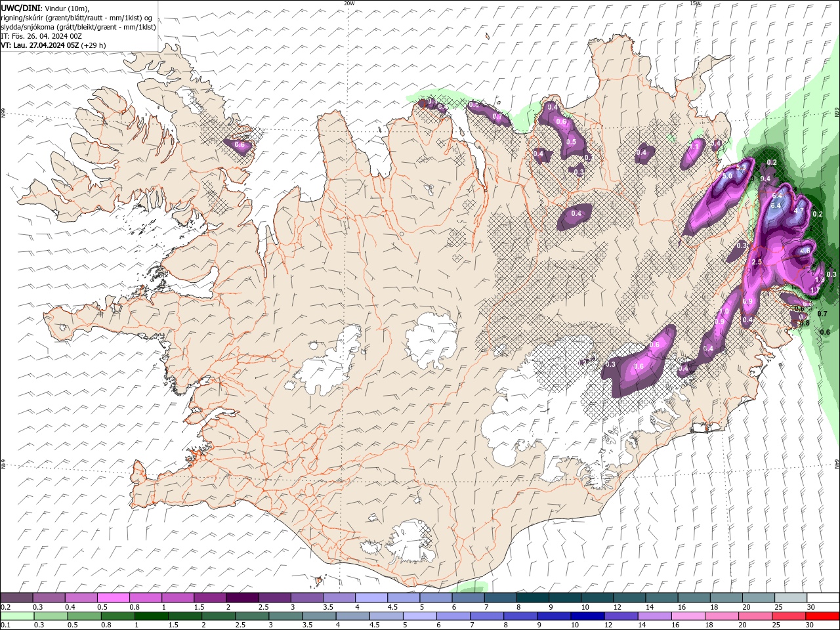Click the 5.3 snowfall value label on the map
The width and height of the screenshot is (840, 630).
[741, 167]
